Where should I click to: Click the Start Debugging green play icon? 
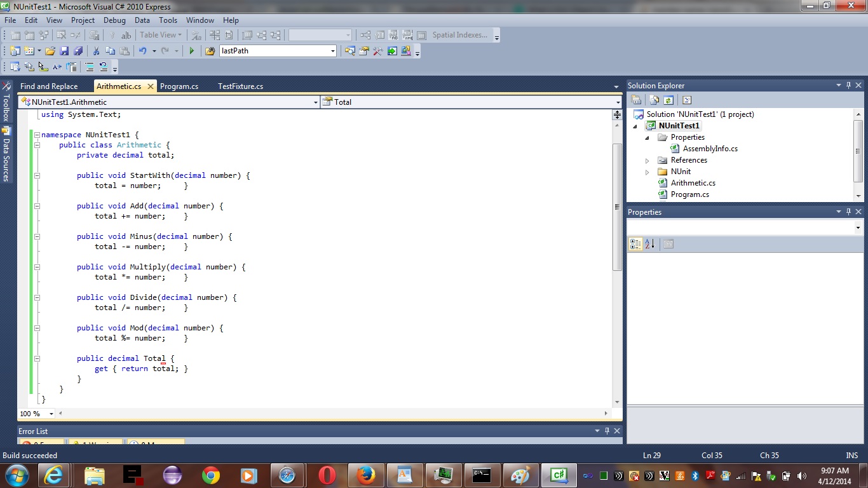click(x=191, y=51)
